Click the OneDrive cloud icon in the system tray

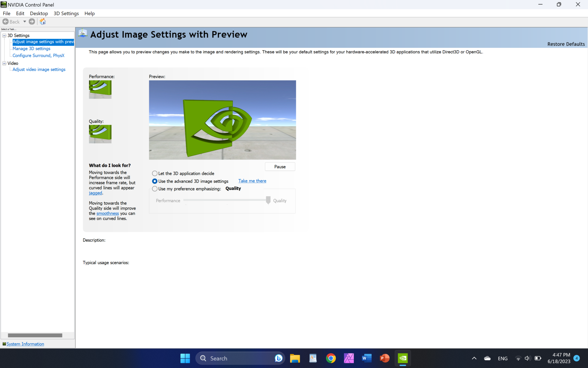pyautogui.click(x=487, y=358)
